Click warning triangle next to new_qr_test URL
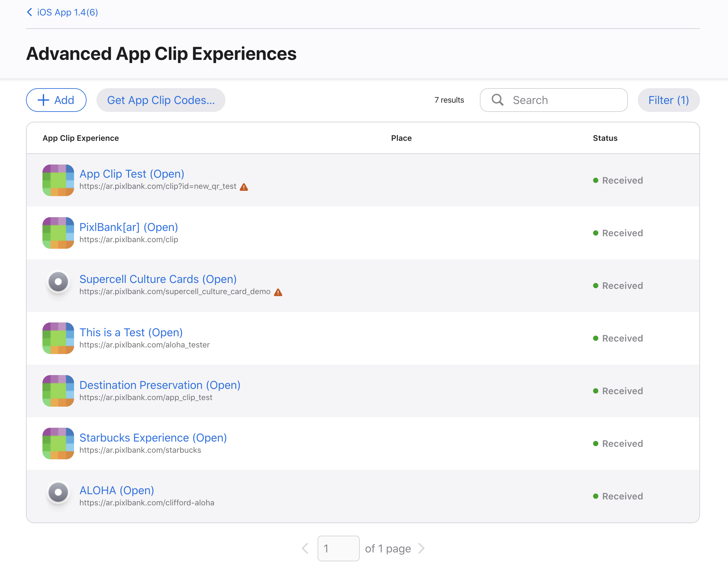This screenshot has height=585, width=728. (244, 187)
